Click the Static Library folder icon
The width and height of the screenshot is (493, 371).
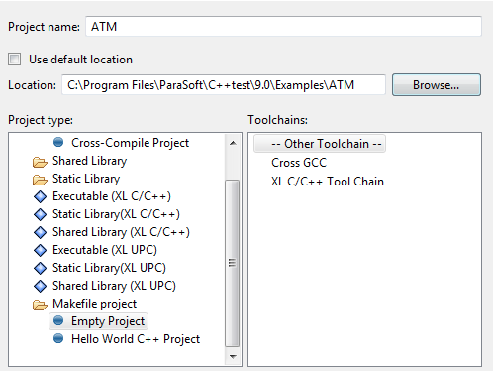40,180
